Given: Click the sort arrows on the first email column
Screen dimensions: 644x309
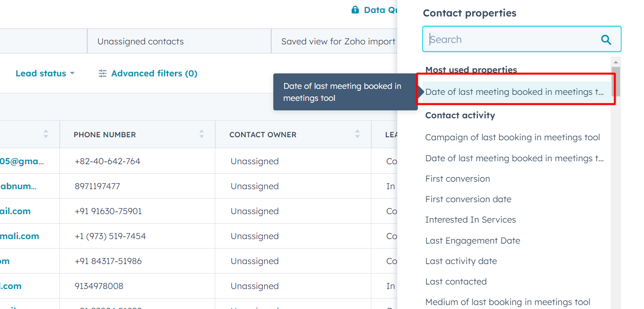Looking at the screenshot, I should pyautogui.click(x=45, y=134).
